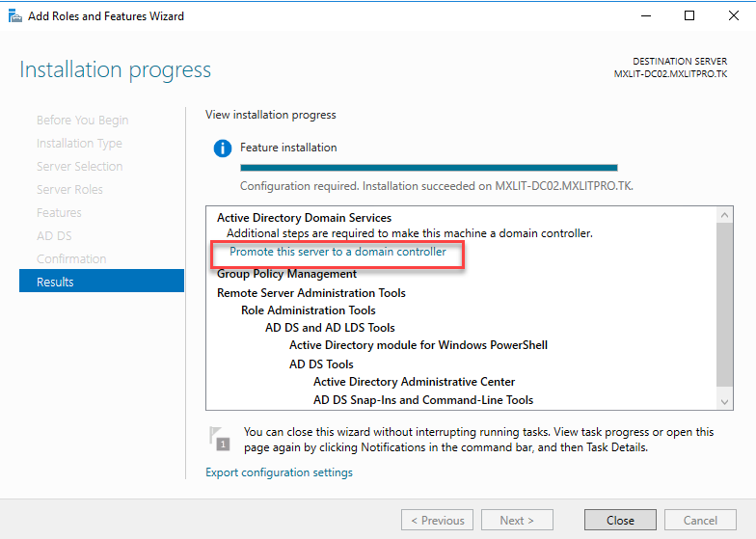Click the feature installation progress bar

click(428, 168)
